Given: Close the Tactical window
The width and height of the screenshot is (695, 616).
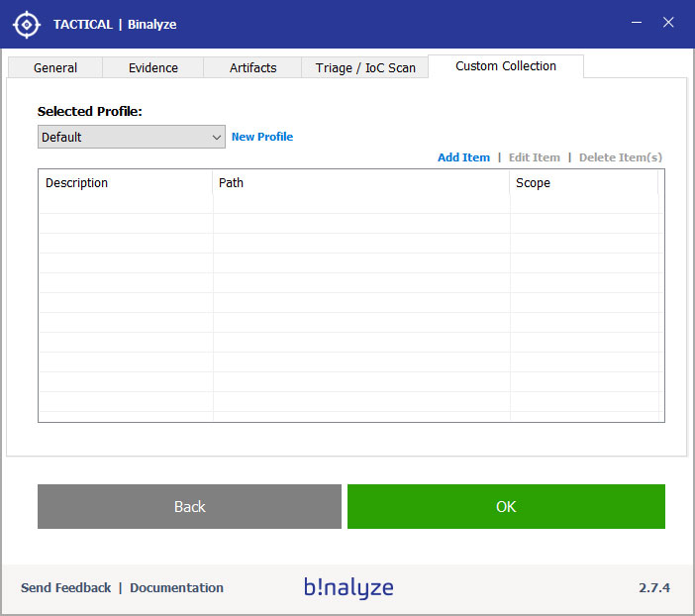Looking at the screenshot, I should point(668,22).
